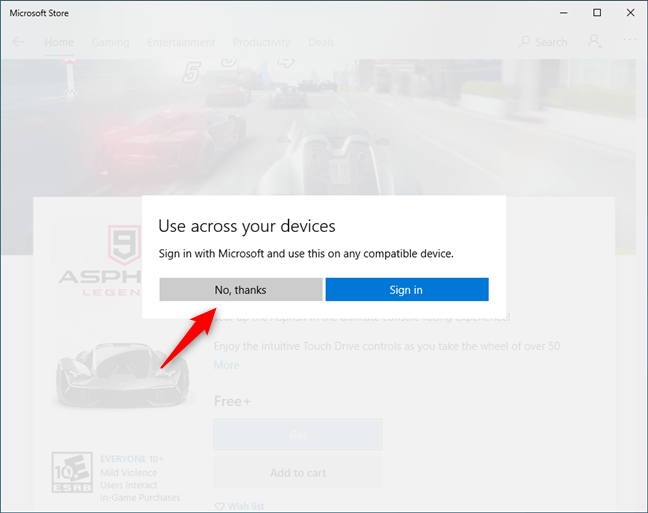Viewport: 648px width, 513px height.
Task: Add the game to cart
Action: (x=298, y=472)
